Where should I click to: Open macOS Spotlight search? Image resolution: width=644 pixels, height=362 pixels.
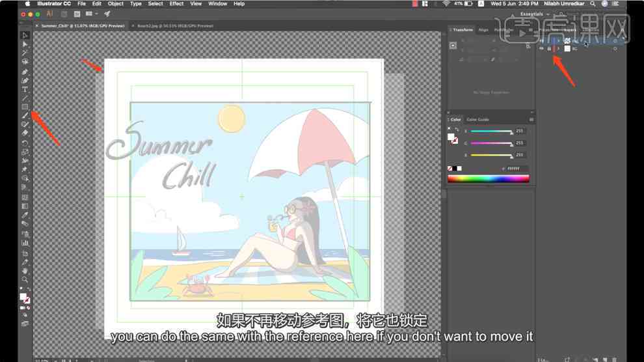(x=593, y=4)
